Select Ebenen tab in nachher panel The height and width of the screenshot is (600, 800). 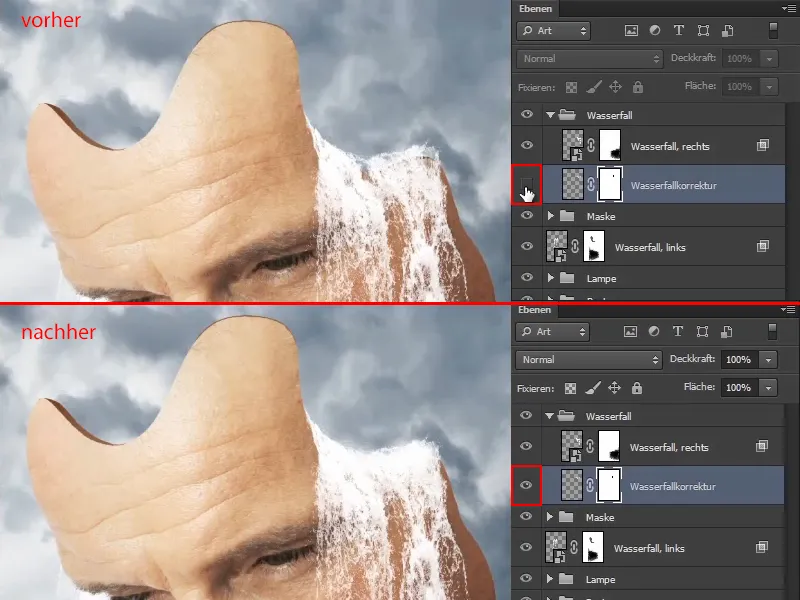tap(535, 310)
